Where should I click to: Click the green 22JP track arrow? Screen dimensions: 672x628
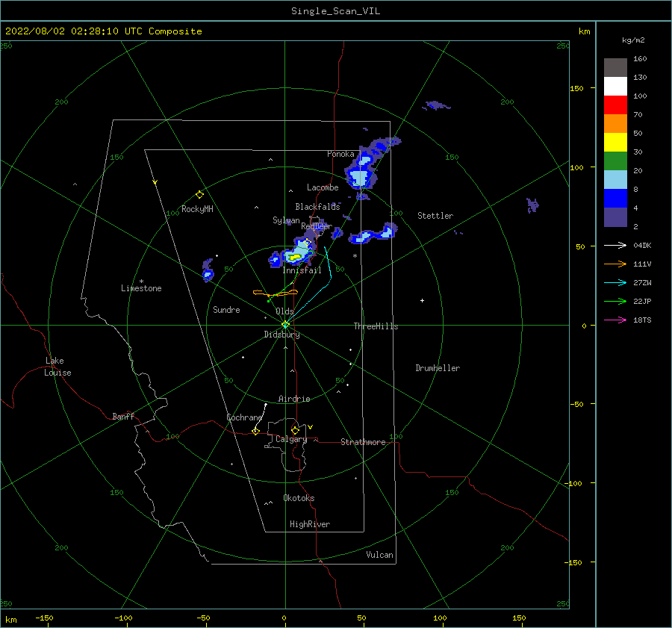pos(615,302)
